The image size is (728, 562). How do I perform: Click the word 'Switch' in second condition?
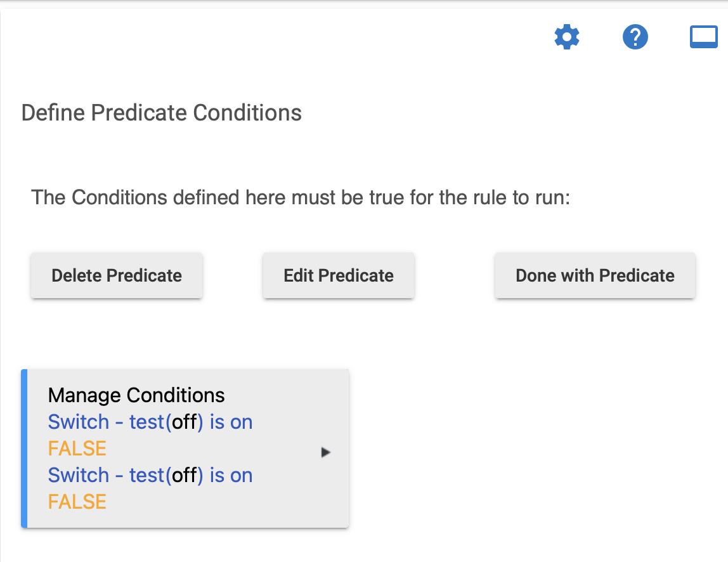click(x=79, y=475)
